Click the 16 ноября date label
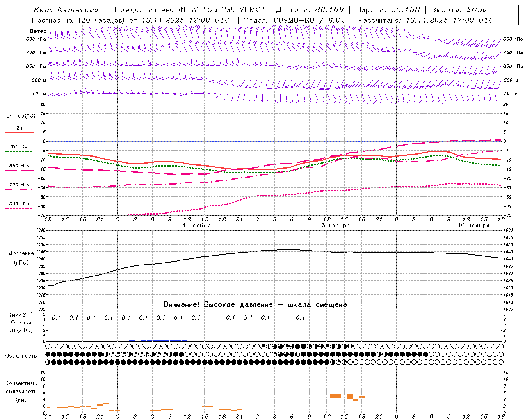The width and height of the screenshot is (525, 420). coord(473,226)
